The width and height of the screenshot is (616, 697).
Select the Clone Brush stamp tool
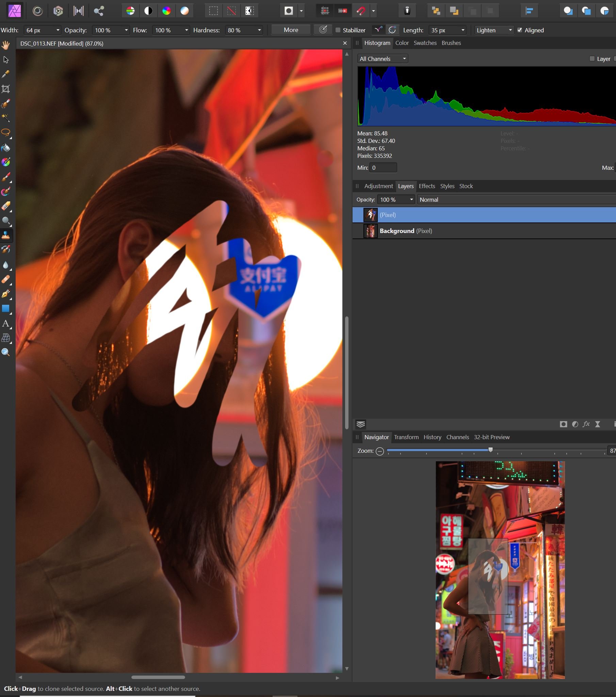[6, 235]
